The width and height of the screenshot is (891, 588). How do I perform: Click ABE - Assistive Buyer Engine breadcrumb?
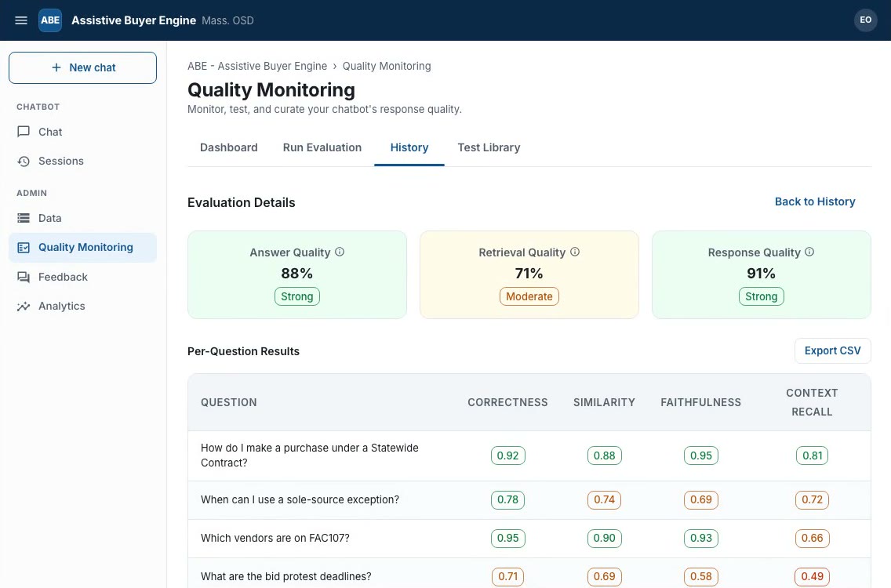257,66
